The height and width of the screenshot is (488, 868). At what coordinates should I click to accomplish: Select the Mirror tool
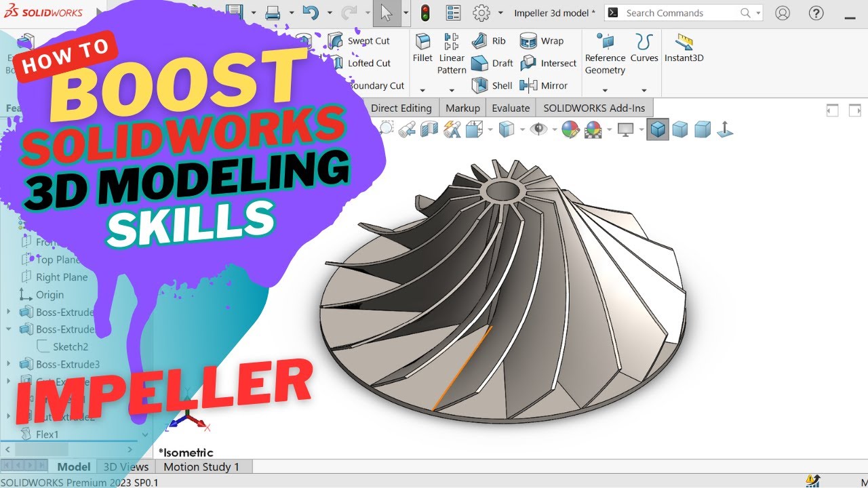tap(543, 85)
